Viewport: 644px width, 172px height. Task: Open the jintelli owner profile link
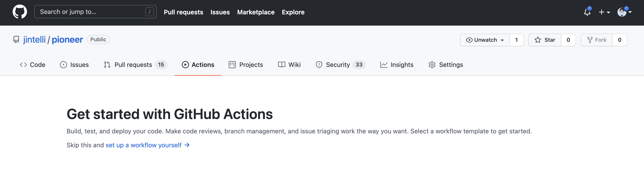[x=34, y=40]
